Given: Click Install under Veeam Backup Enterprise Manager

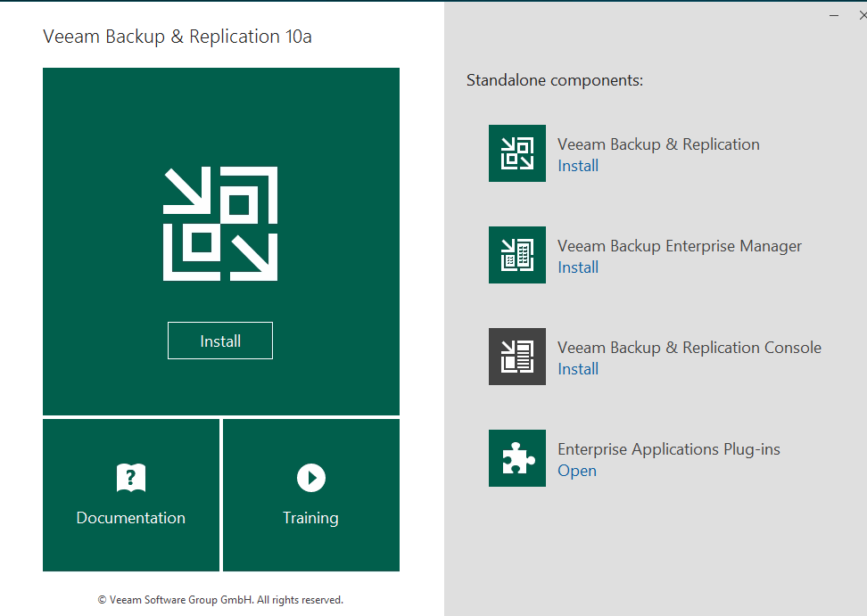Looking at the screenshot, I should coord(578,267).
